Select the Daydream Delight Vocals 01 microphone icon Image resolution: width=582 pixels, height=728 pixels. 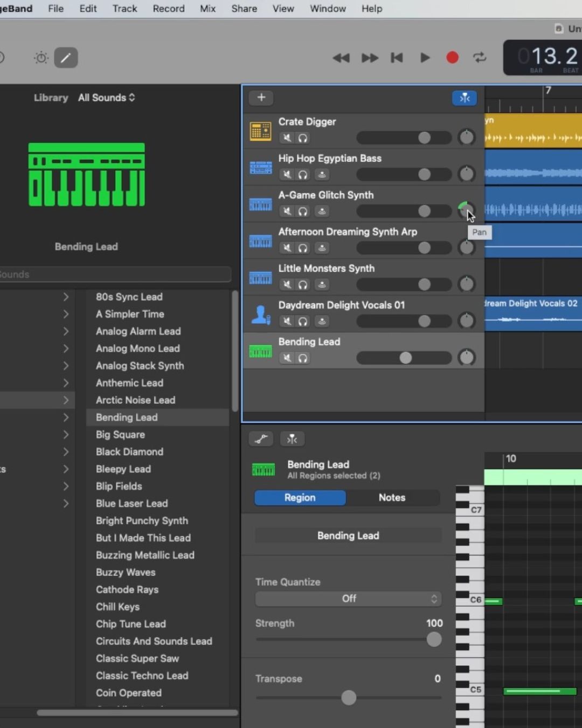pos(261,314)
